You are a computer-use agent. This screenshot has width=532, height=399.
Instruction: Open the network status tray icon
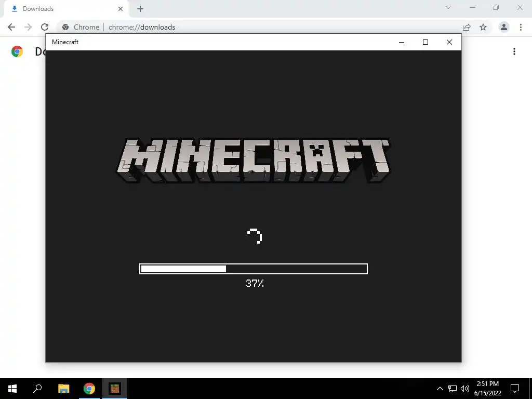pyautogui.click(x=453, y=389)
